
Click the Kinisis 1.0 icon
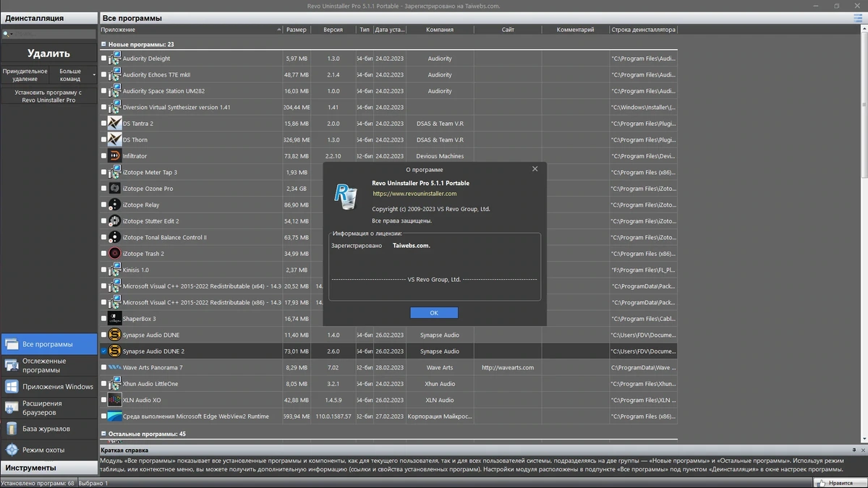tap(114, 270)
